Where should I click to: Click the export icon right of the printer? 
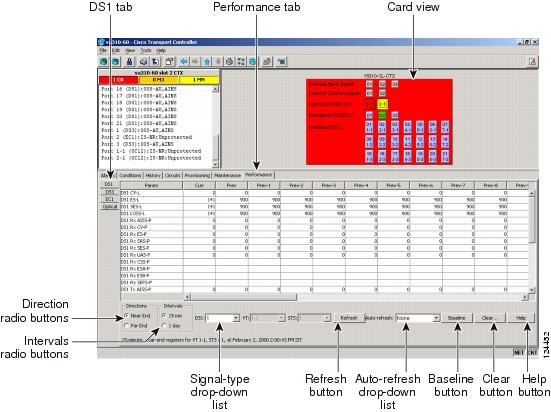(x=155, y=62)
